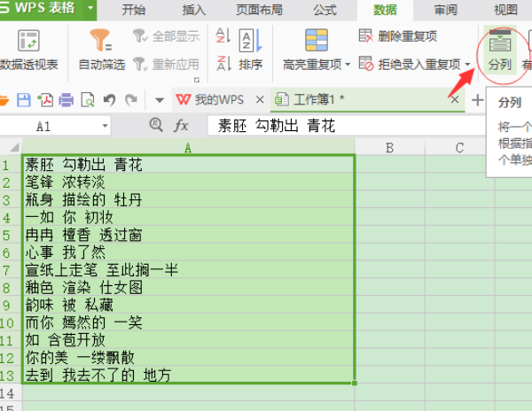Switch to the 视图 ribbon tab

tap(505, 10)
